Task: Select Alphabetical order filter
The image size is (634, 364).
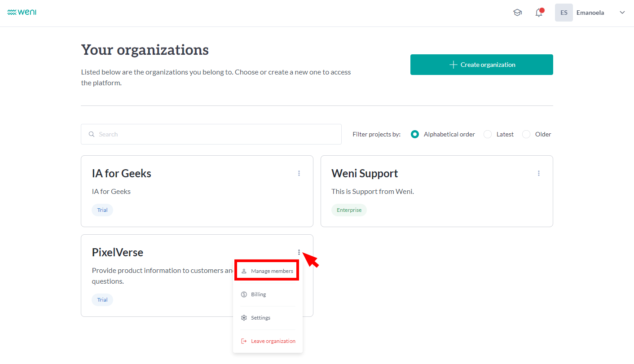Action: pos(415,134)
